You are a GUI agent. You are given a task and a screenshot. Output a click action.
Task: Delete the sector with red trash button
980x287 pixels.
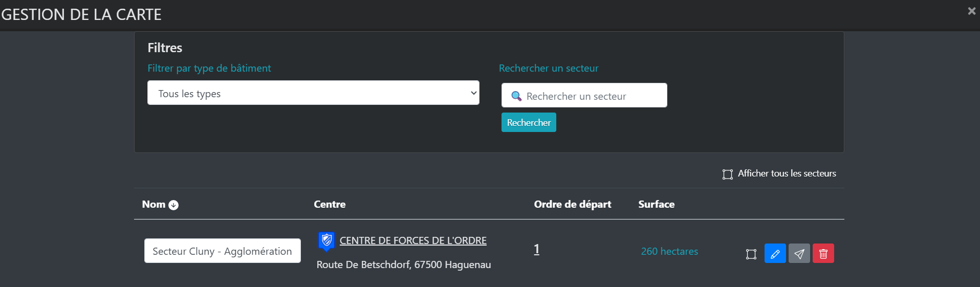823,253
